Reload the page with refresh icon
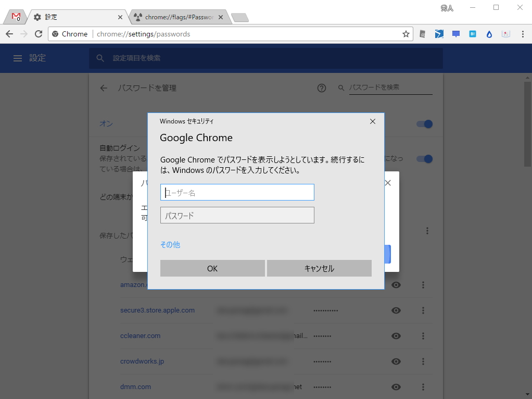Viewport: 532px width, 399px height. point(39,34)
